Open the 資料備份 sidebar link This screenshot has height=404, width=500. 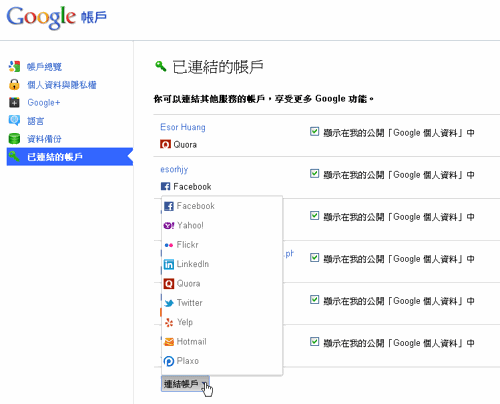(44, 139)
